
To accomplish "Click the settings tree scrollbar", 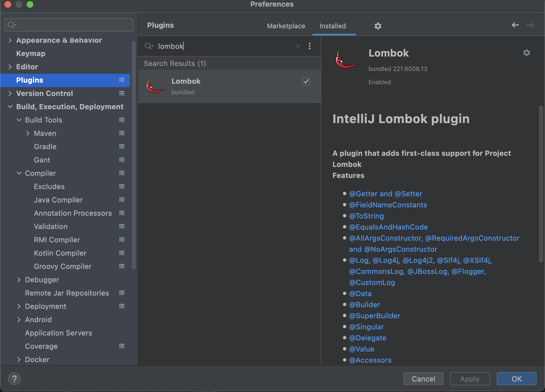I will click(x=133, y=155).
